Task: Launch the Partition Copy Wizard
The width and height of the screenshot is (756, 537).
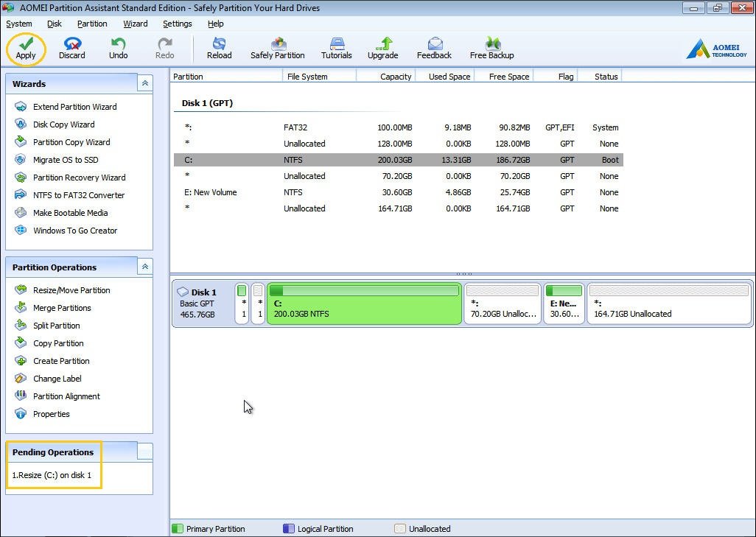Action: [x=63, y=142]
